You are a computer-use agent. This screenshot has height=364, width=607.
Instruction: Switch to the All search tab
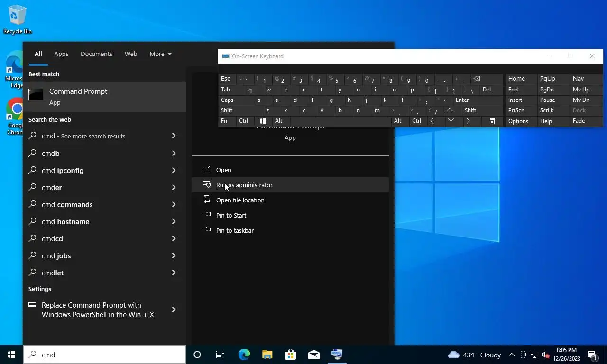click(x=38, y=54)
